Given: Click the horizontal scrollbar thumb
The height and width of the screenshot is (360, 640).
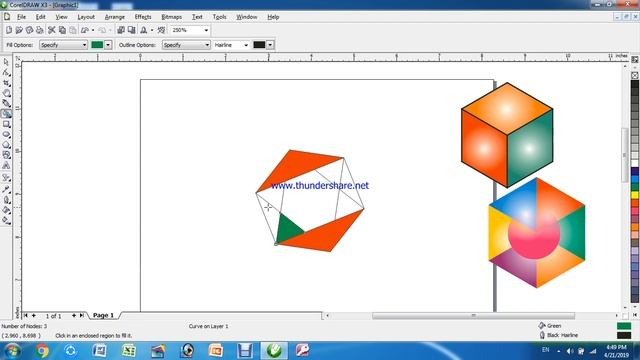Looking at the screenshot, I should pos(473,316).
